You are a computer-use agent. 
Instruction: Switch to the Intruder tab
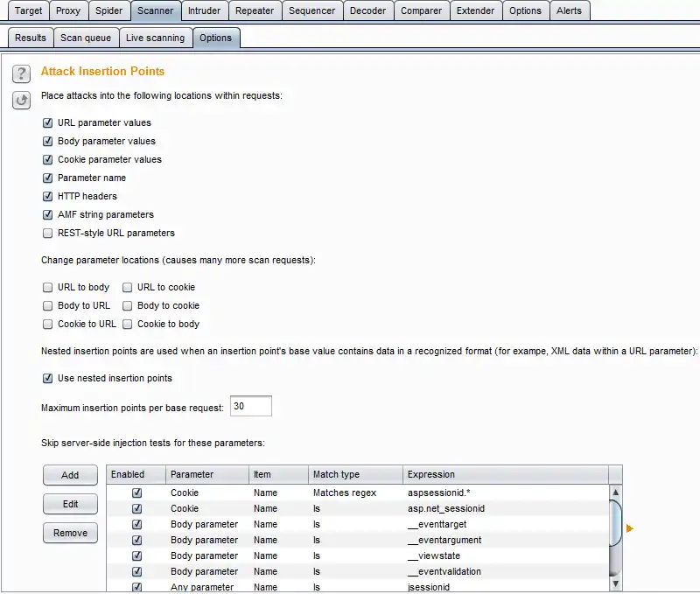(204, 10)
